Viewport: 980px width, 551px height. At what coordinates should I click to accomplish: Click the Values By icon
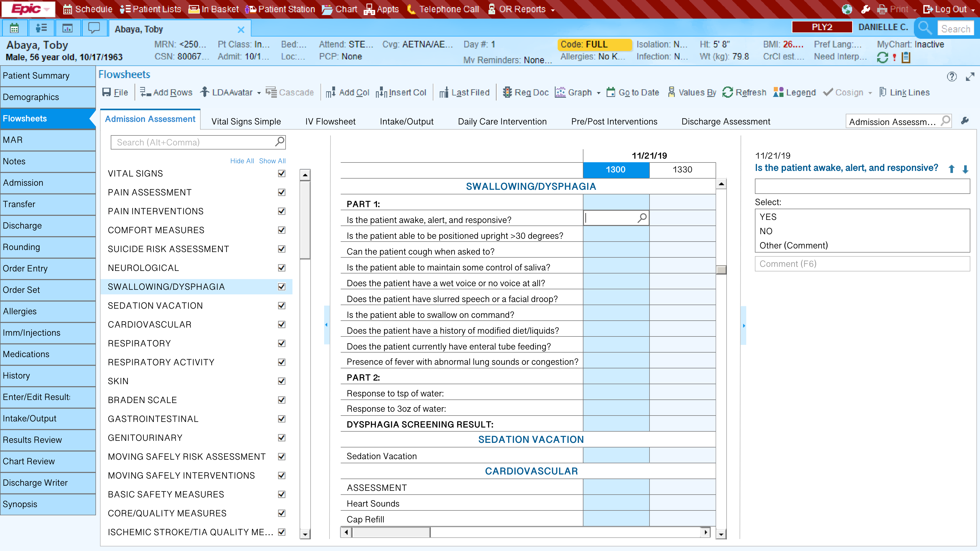pyautogui.click(x=671, y=92)
